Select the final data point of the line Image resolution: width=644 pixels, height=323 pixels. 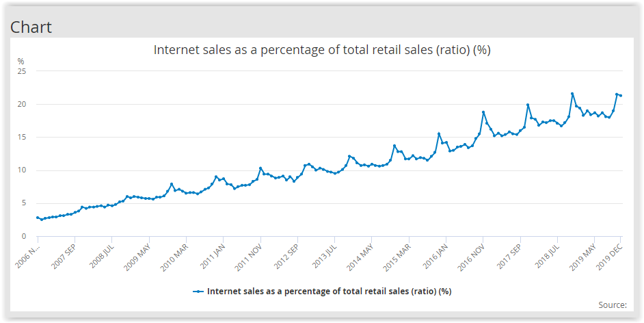[620, 95]
